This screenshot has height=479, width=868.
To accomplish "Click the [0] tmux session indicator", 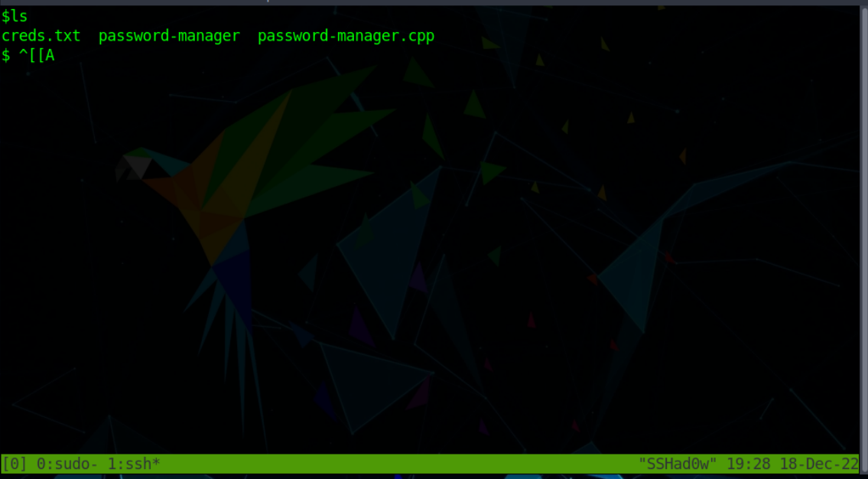I will [15, 464].
